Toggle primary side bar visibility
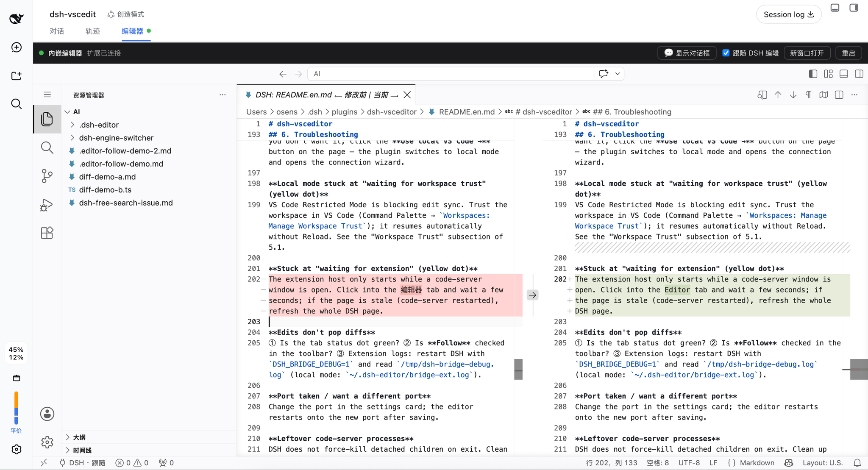The width and height of the screenshot is (868, 470). (813, 74)
